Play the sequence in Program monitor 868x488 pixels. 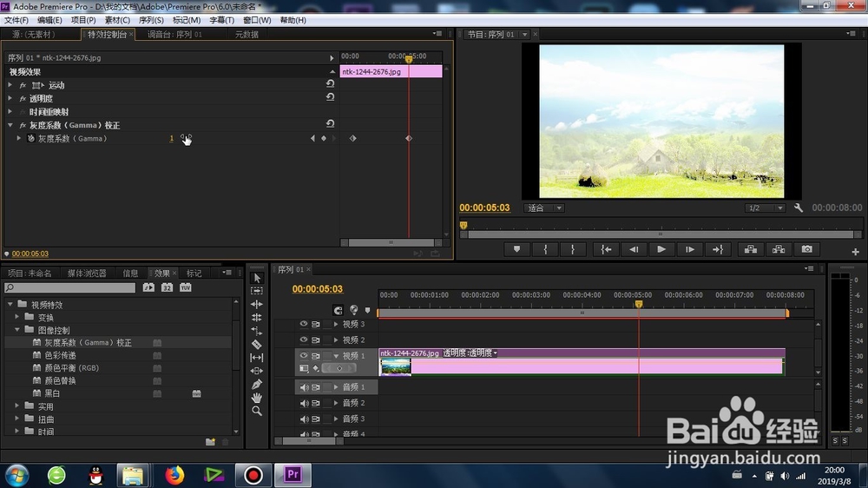[661, 249]
